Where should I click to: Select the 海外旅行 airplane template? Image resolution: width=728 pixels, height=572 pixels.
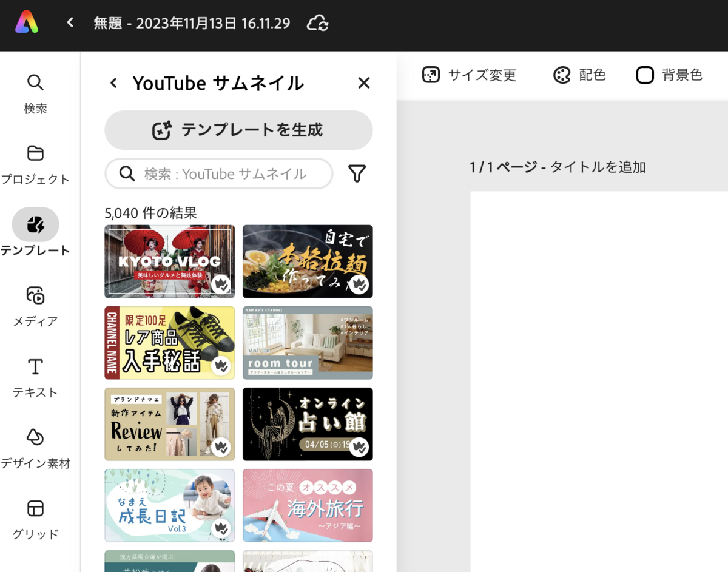pyautogui.click(x=308, y=505)
